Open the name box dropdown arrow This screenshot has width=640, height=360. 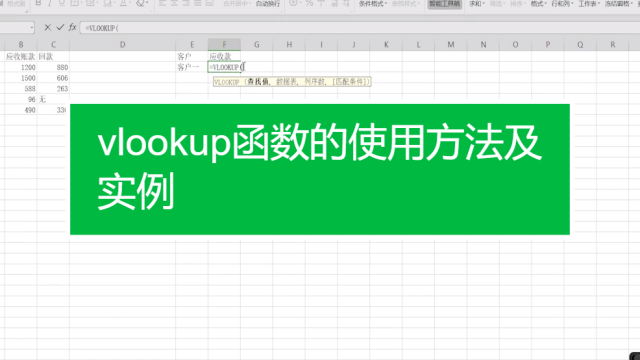[x=31, y=28]
